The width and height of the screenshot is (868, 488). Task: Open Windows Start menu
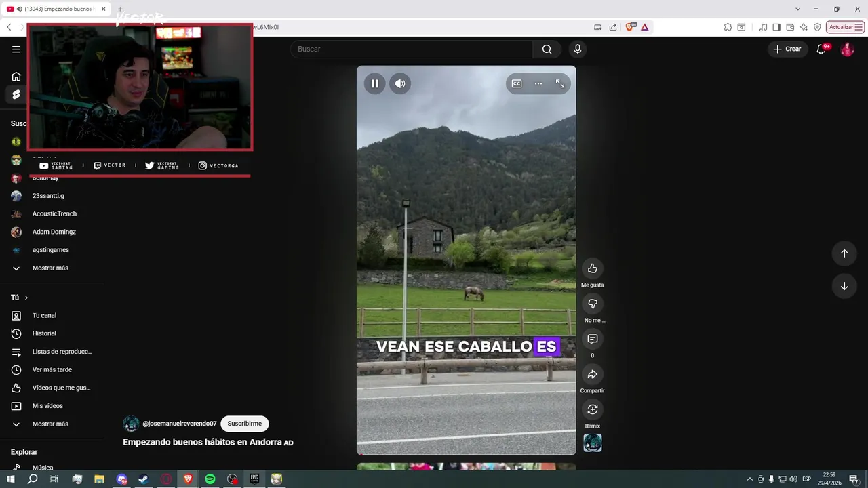tap(10, 479)
